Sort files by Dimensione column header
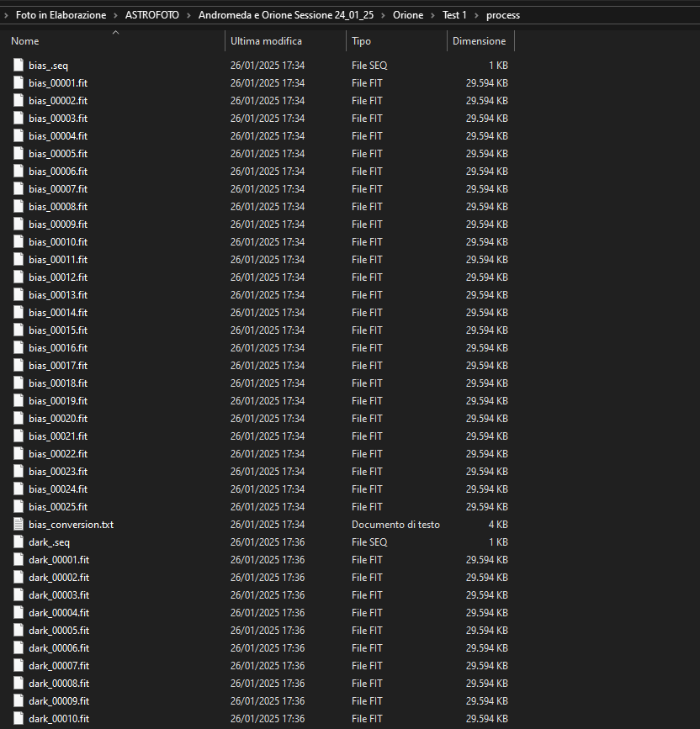 (x=479, y=41)
